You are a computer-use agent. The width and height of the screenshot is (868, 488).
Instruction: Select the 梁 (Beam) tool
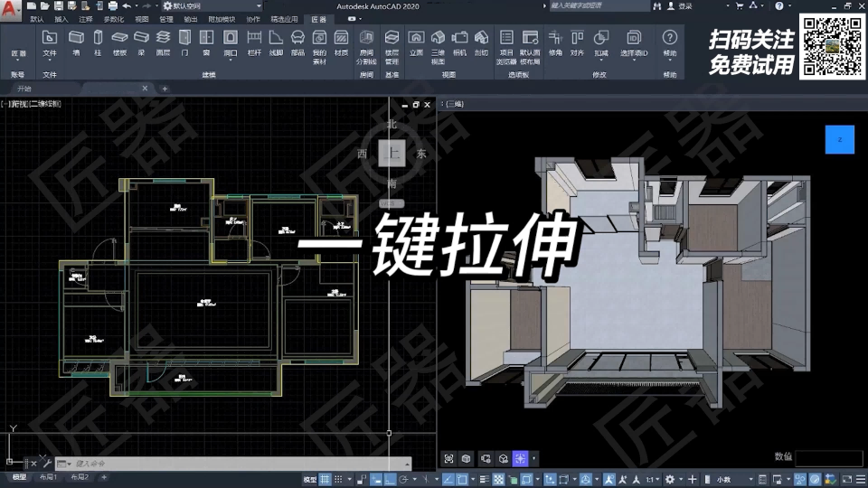pos(142,43)
